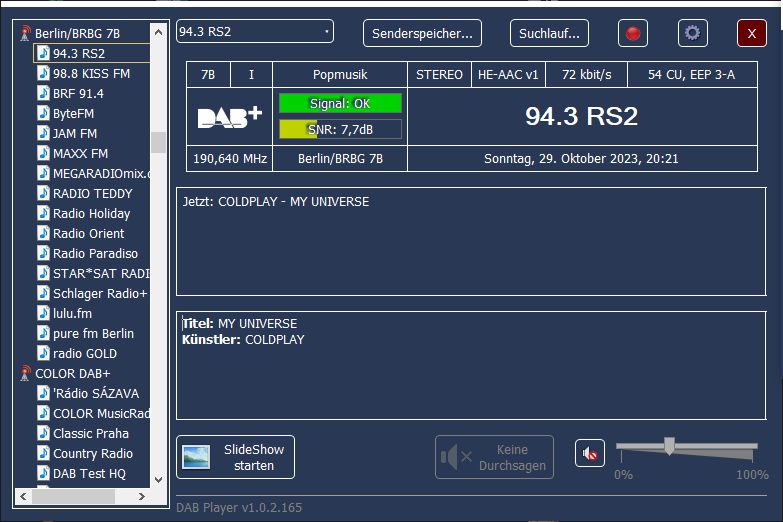Viewport: 783px width, 522px height.
Task: Click music note icon of MEGARADIOmix
Action: [x=43, y=173]
